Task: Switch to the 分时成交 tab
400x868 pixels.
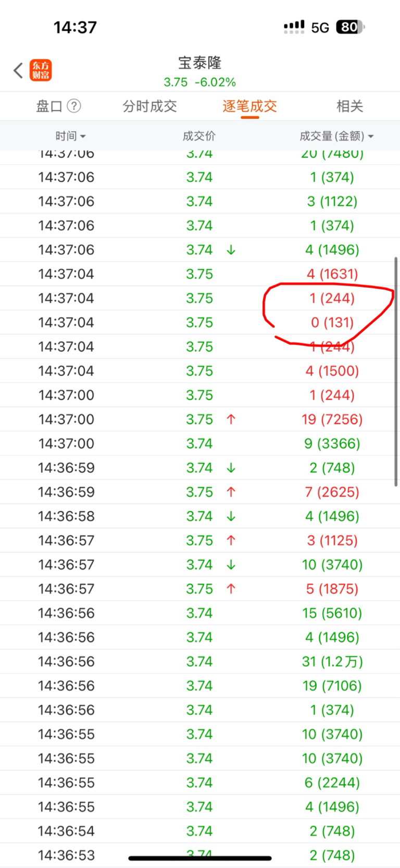Action: (149, 106)
